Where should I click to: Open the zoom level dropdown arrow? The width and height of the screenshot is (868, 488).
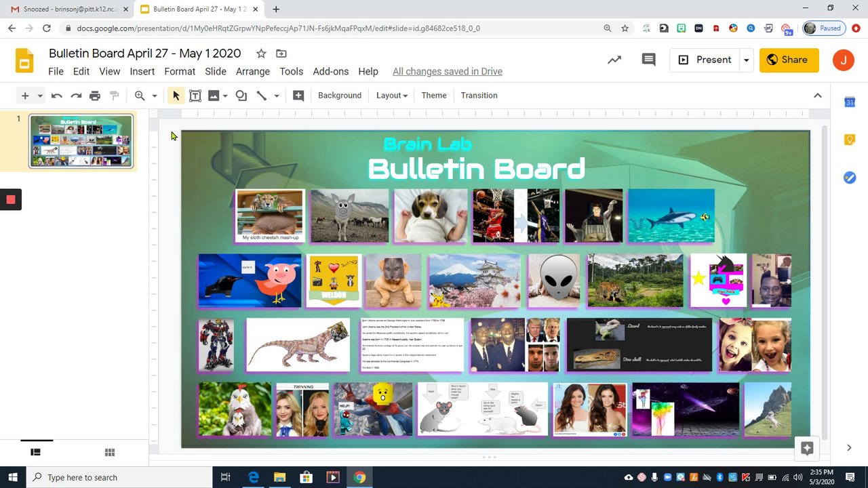tap(155, 96)
